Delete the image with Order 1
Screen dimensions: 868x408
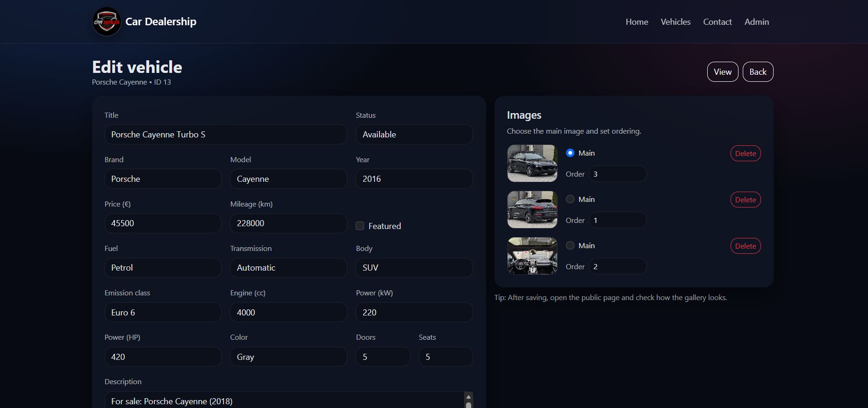pyautogui.click(x=746, y=200)
